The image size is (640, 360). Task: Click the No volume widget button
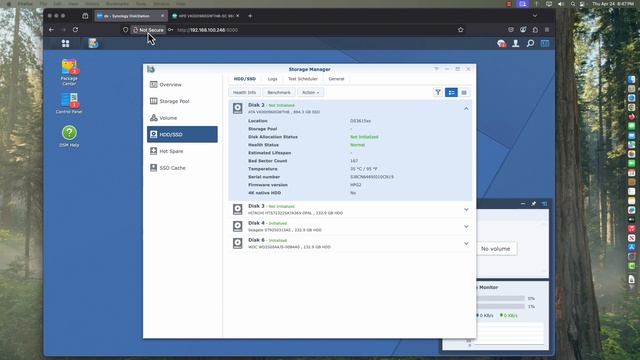click(496, 249)
